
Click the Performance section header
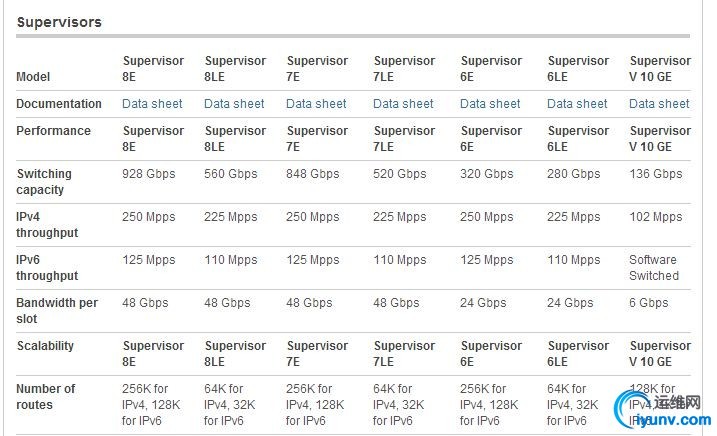54,131
